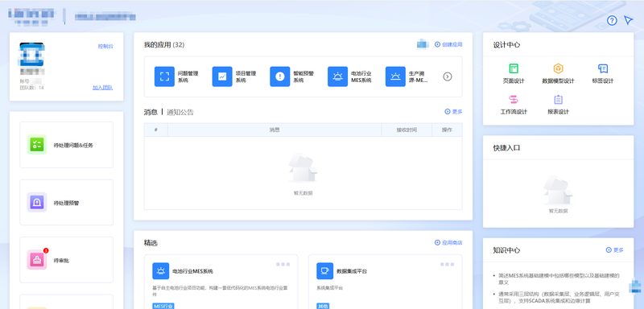Click the 其他 tag on 数据集成平台
Screen dimensions: 644x309
pyautogui.click(x=323, y=306)
